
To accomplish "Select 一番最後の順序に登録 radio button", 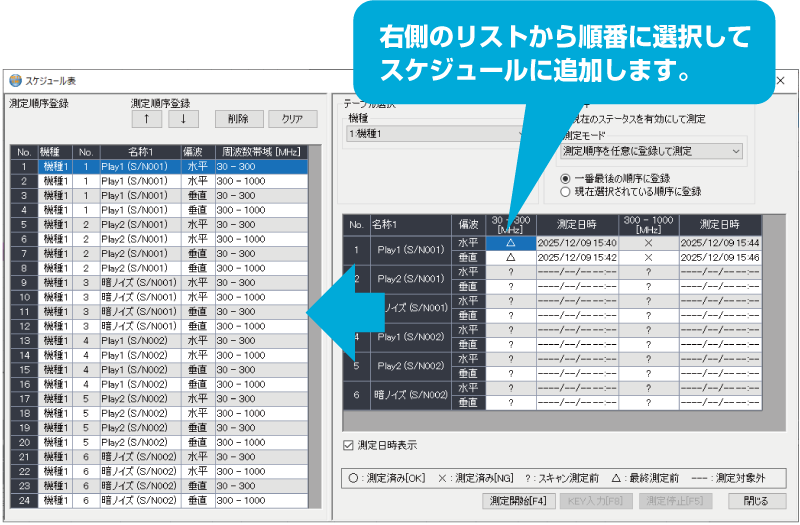I will click(x=565, y=179).
